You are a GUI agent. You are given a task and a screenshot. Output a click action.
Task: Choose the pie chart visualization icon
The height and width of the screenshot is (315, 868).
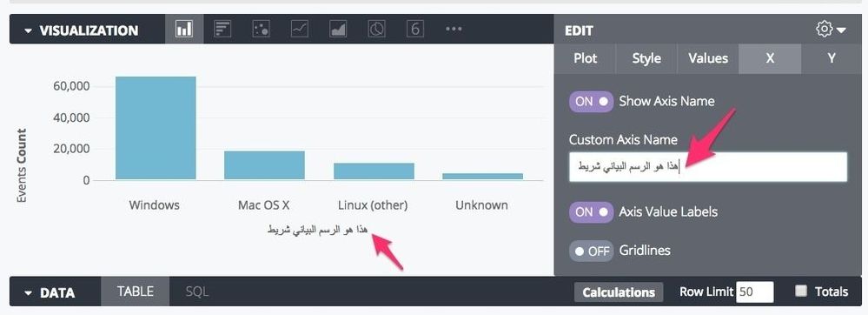pyautogui.click(x=377, y=30)
